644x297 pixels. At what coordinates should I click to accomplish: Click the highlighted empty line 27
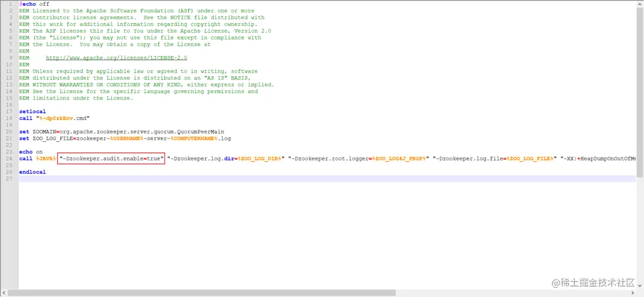(327, 179)
